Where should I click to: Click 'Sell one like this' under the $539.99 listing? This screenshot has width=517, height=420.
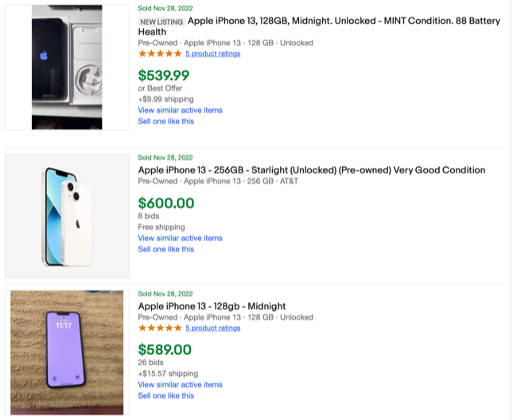(x=165, y=122)
